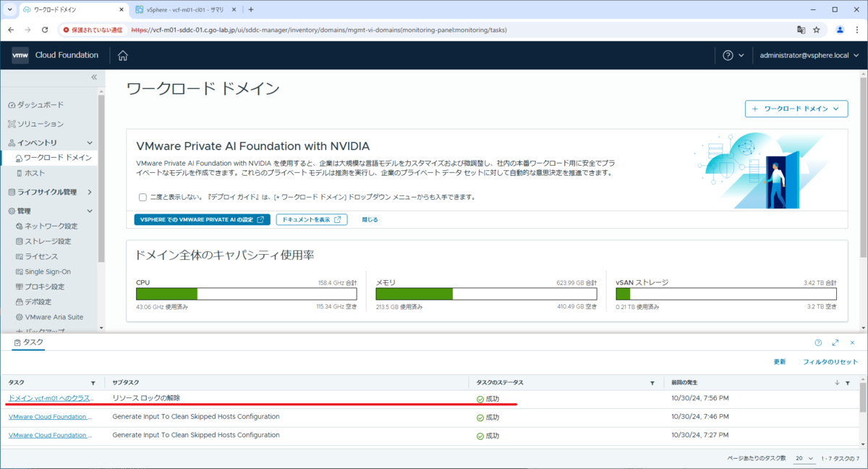This screenshot has height=469, width=868.
Task: Open the ＋ ワークロード ドメイン dropdown button
Action: (x=796, y=109)
